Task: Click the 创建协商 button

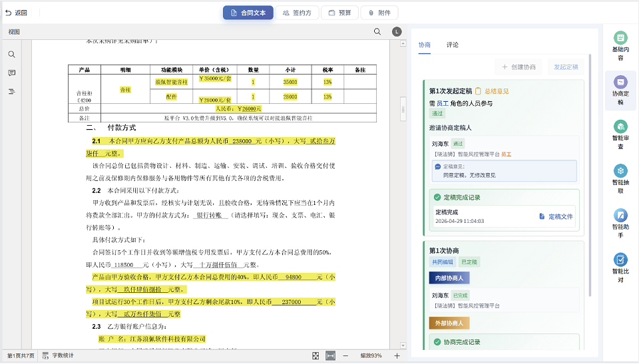Action: (x=519, y=67)
